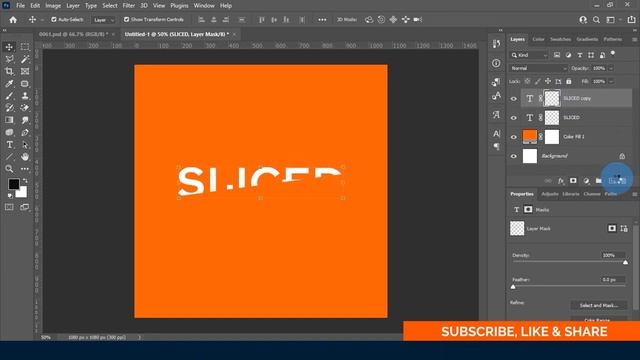This screenshot has height=360, width=640.
Task: Click Add layer mask icon in Layers panel
Action: (x=573, y=181)
